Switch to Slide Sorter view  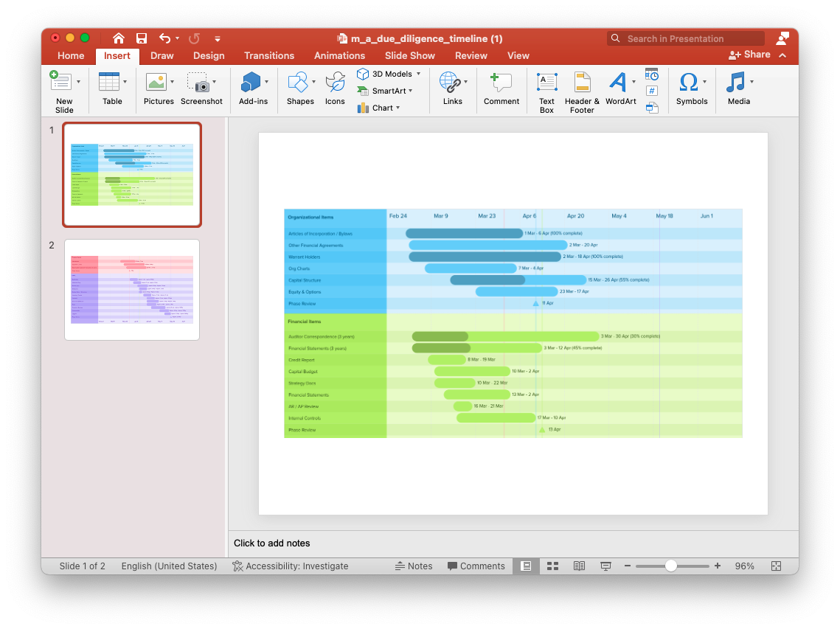(x=552, y=566)
